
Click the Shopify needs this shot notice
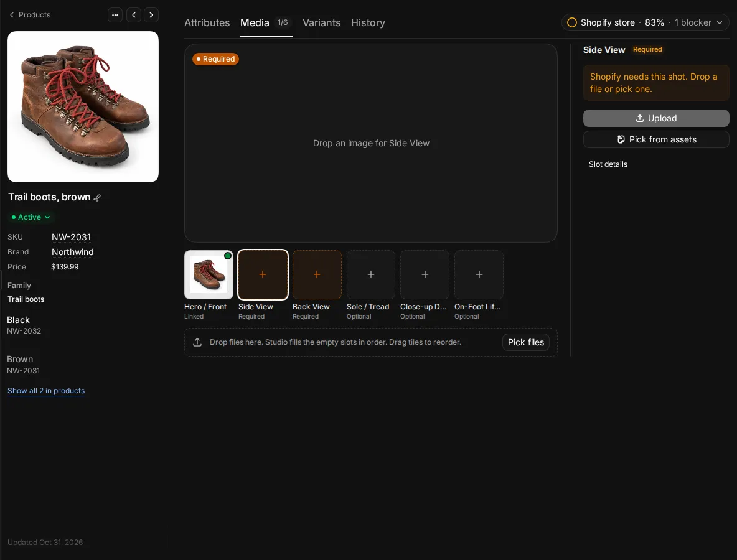coord(656,83)
